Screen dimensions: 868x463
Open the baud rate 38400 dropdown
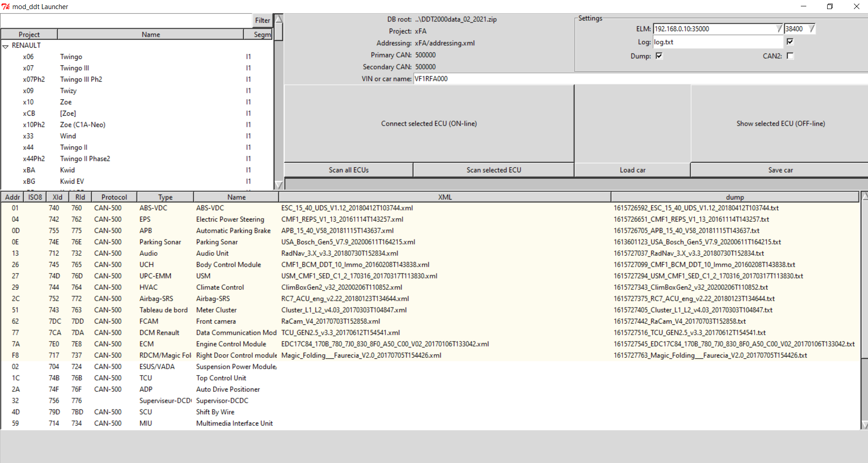pos(811,29)
